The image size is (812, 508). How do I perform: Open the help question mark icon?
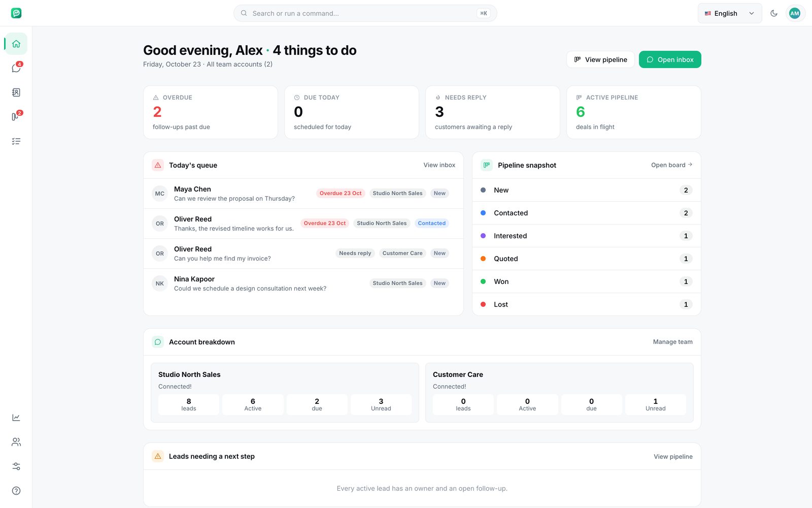[x=16, y=491]
